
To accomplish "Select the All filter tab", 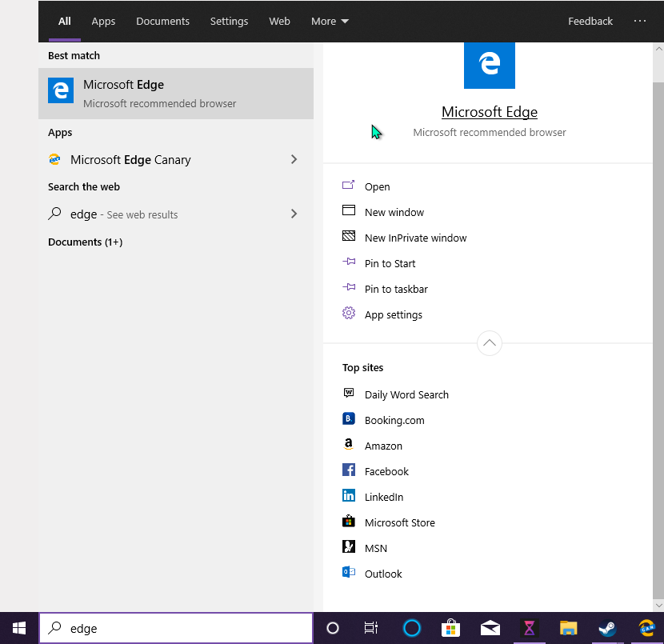I will click(x=64, y=21).
